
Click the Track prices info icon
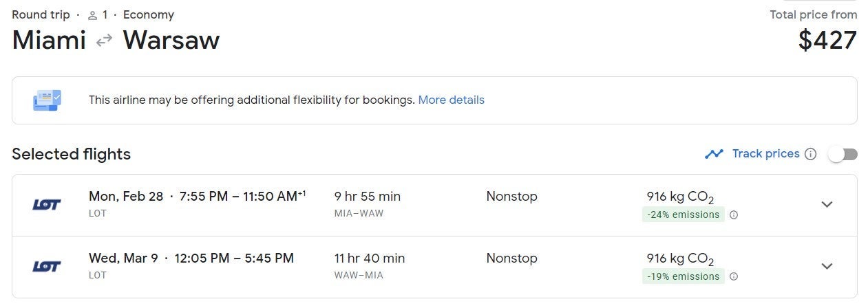click(x=811, y=154)
